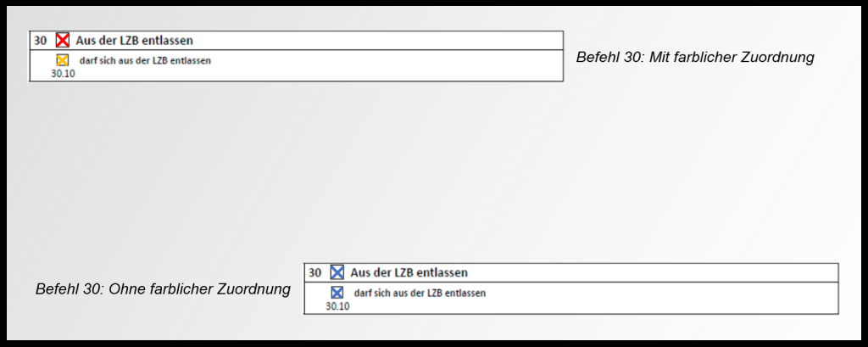The image size is (868, 347).
Task: Click the "Aus der LZB entlassen" heading in the colored form
Action: [x=134, y=40]
